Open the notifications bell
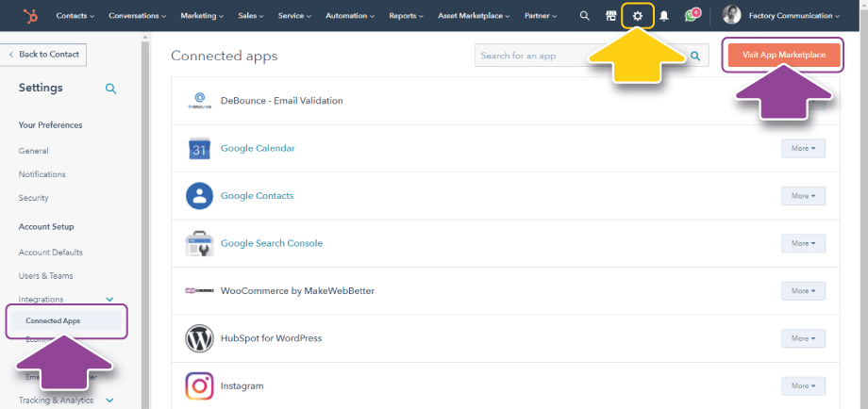The width and height of the screenshot is (868, 409). [x=663, y=16]
